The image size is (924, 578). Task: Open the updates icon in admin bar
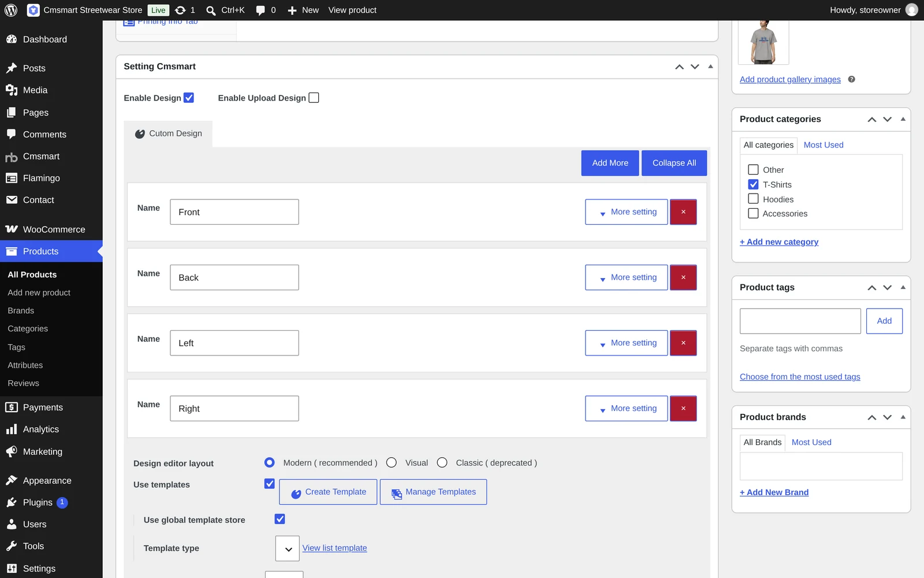(x=180, y=10)
